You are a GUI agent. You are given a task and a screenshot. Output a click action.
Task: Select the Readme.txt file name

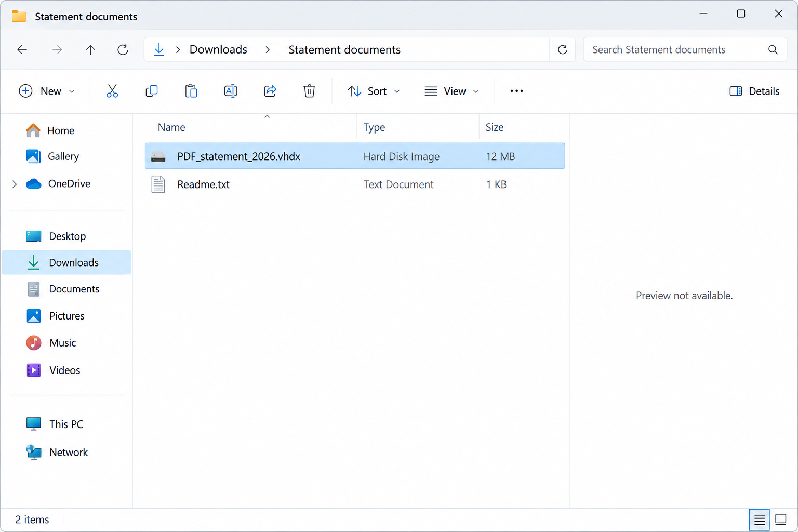pos(203,184)
